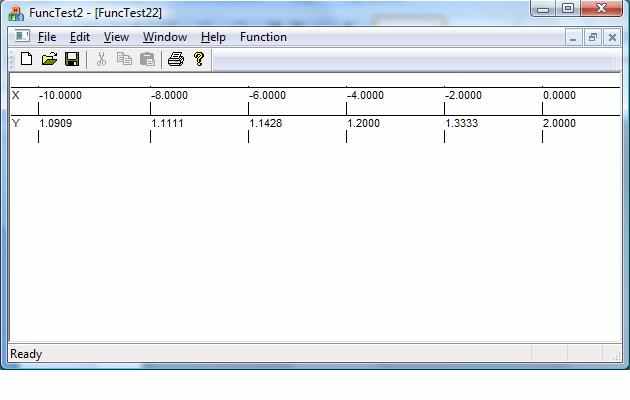Minimize the inner FuncTest22 document window
Screen dimensions: 630x400
[573, 38]
